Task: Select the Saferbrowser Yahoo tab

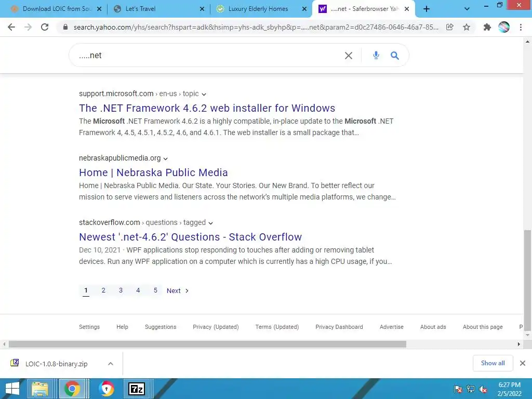Action: pos(363,9)
